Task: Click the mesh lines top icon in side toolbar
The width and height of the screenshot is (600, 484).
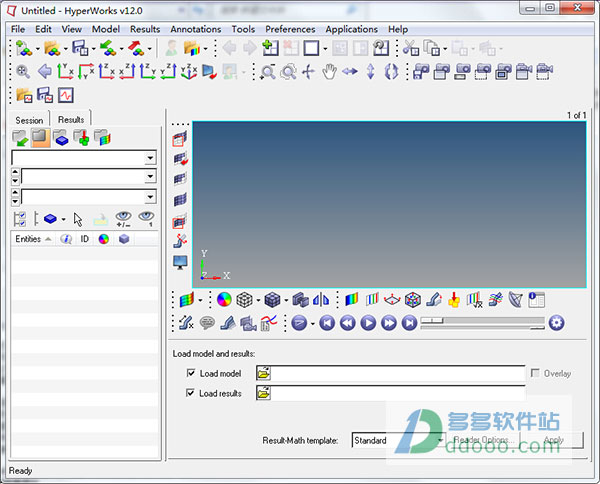Action: (180, 139)
